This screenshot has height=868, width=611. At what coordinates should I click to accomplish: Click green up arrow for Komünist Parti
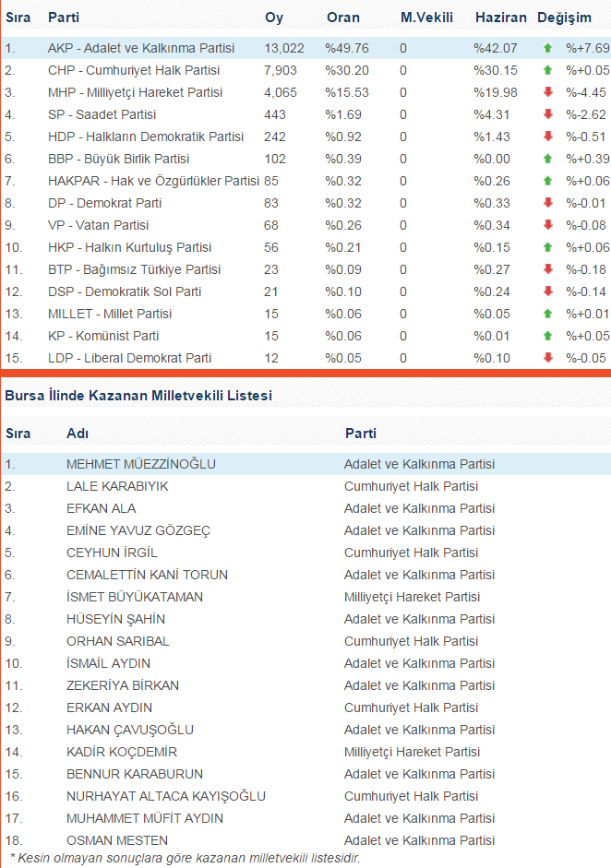point(547,336)
